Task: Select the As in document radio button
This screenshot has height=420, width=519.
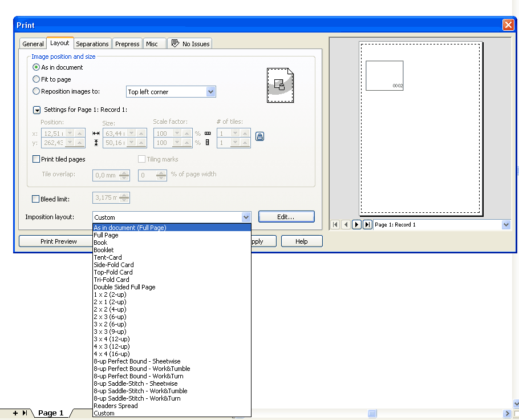Action: (36, 67)
